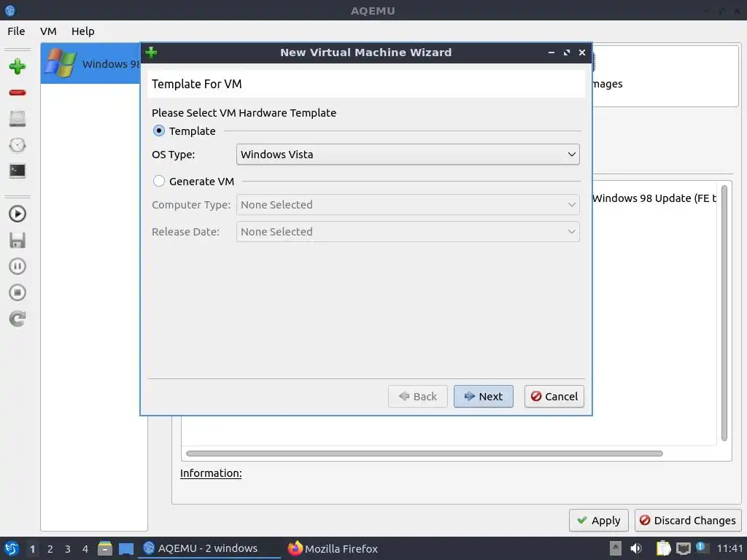
Task: Click the green plus Add VM icon
Action: (18, 66)
